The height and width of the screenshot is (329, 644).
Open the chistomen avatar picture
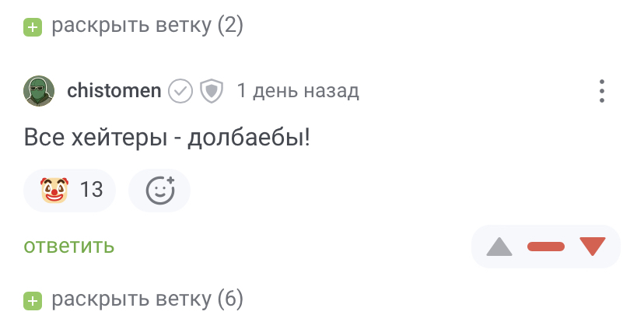(x=39, y=91)
